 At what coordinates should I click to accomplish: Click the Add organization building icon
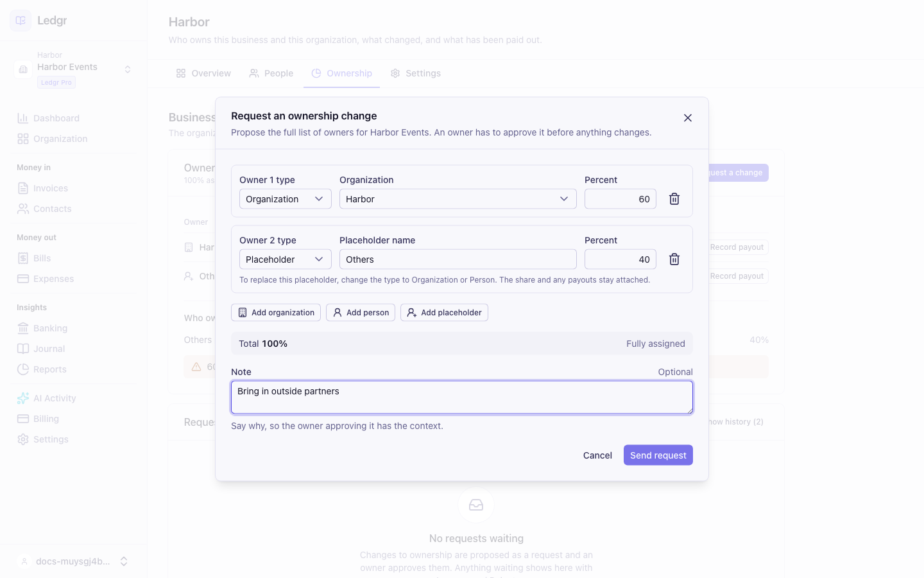pyautogui.click(x=243, y=313)
